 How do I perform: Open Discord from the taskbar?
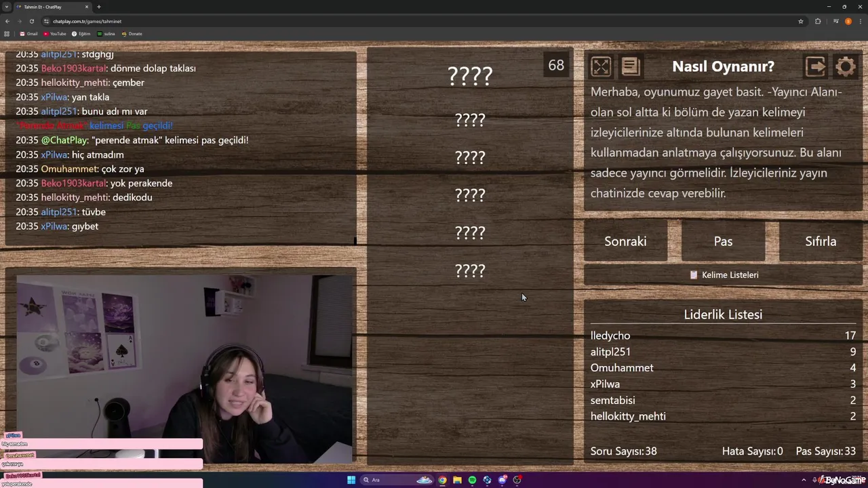(502, 480)
